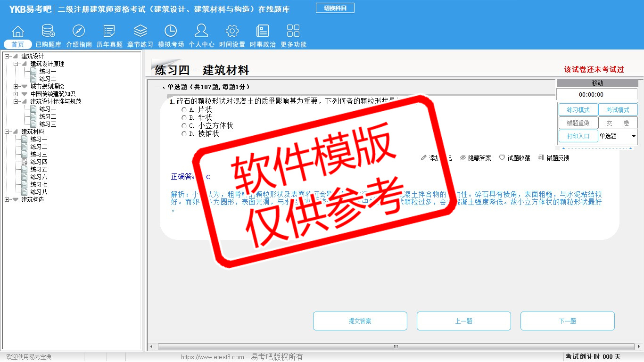Expand the 建筑构造 tree node
This screenshot has width=644, height=362.
pyautogui.click(x=7, y=199)
